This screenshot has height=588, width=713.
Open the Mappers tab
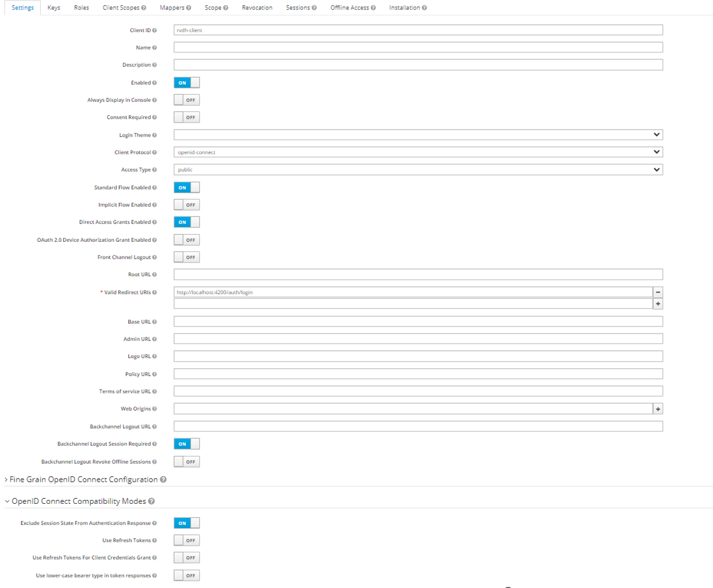pos(172,8)
